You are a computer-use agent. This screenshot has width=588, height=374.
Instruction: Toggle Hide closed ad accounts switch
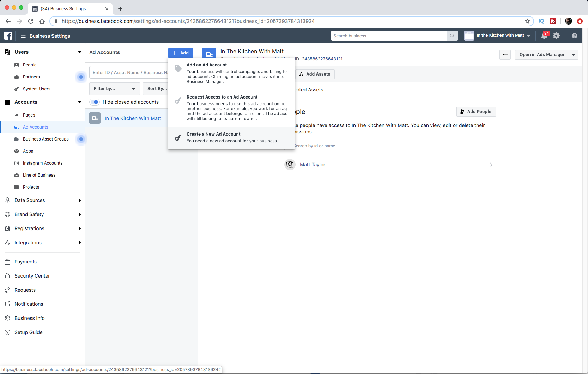pyautogui.click(x=95, y=102)
